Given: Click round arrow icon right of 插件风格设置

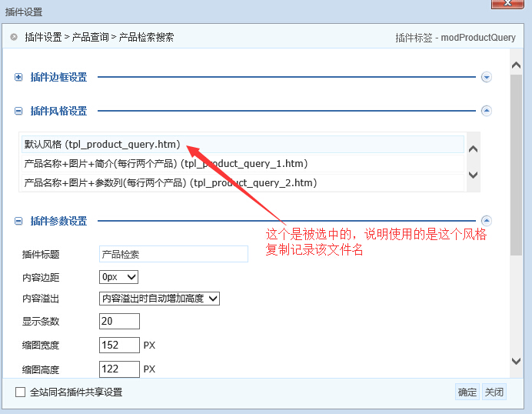Looking at the screenshot, I should 486,111.
